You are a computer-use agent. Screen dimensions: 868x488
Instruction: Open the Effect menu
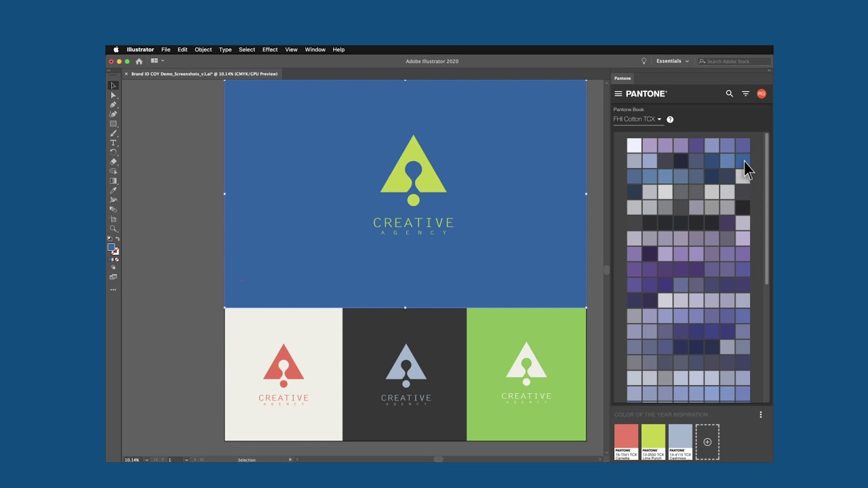tap(270, 49)
